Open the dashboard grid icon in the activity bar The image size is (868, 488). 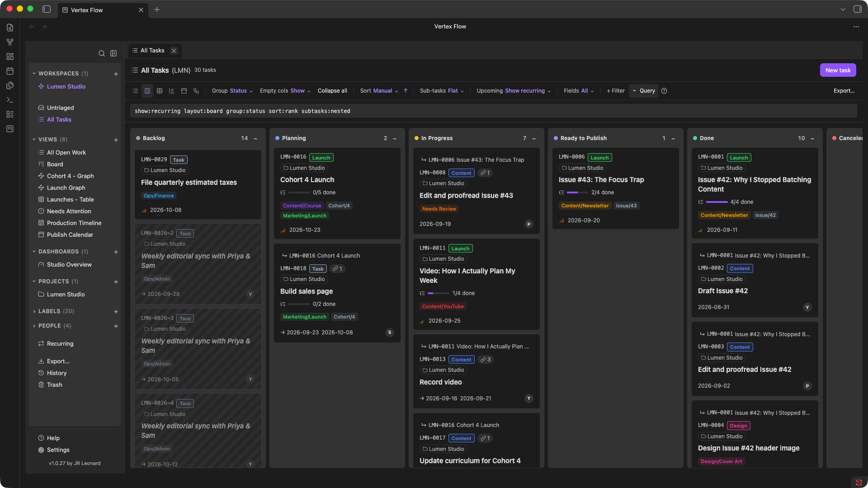(10, 56)
